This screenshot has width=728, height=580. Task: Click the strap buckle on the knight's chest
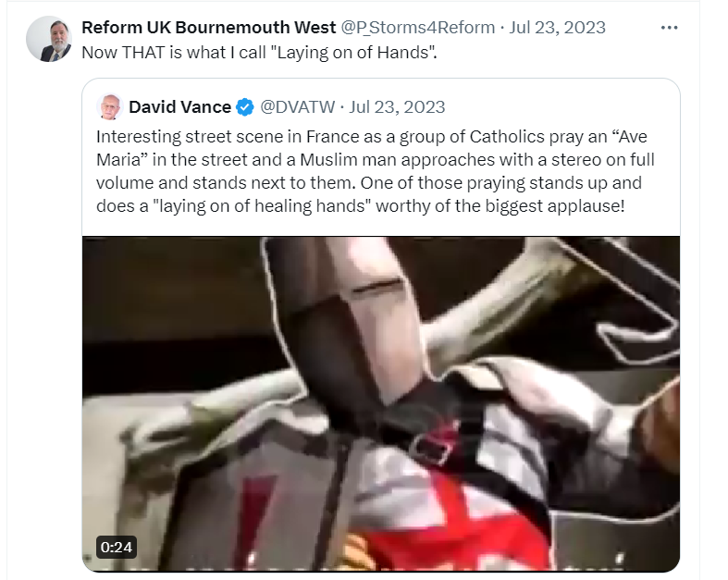(432, 448)
